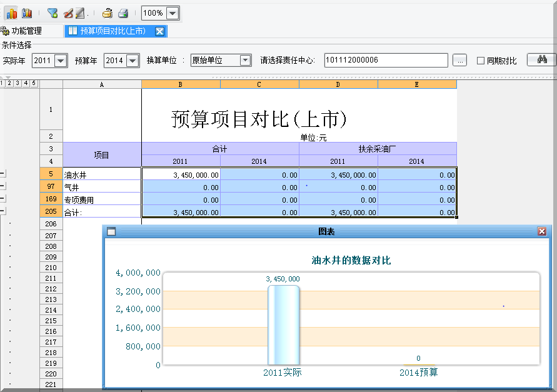557x392 pixels.
Task: Click the bar chart icon in toolbar
Action: (11, 13)
